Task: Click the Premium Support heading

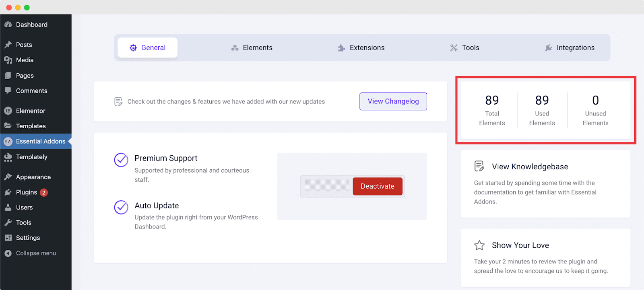Action: click(166, 158)
